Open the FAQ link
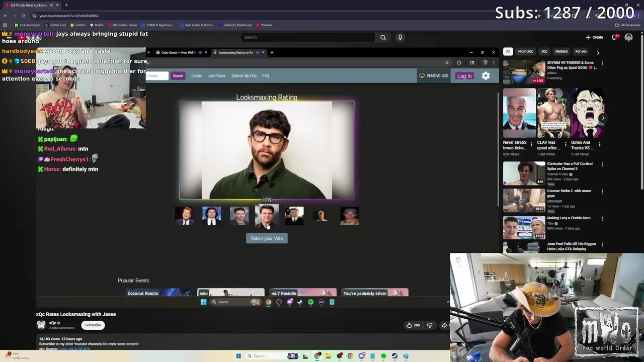644x362 pixels. tap(266, 76)
